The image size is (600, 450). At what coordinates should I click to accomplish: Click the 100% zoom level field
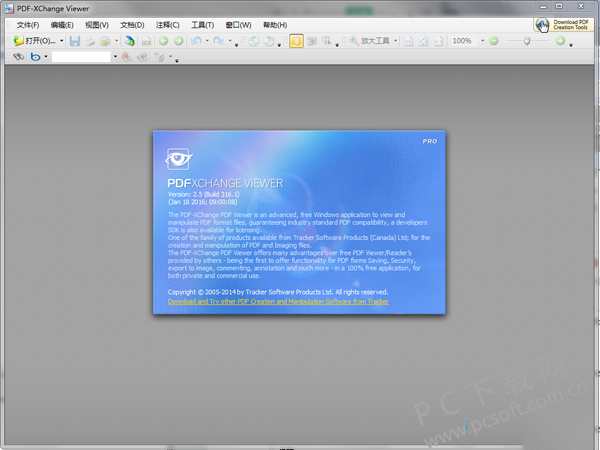464,41
